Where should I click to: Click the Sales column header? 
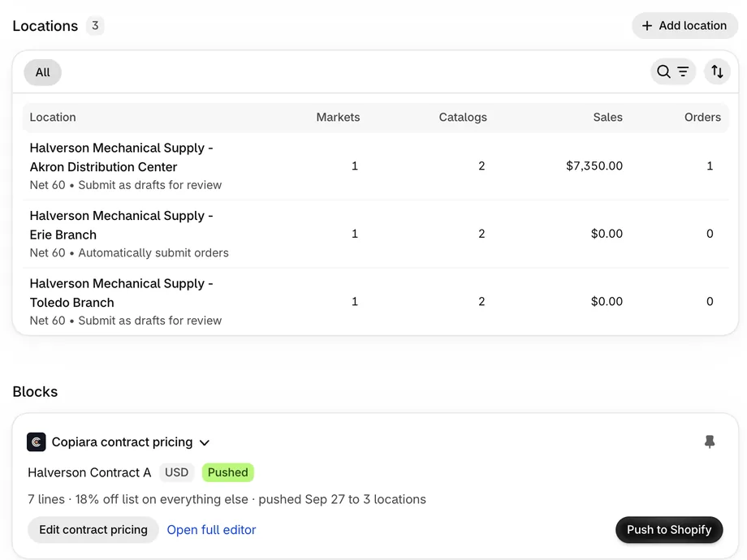click(x=607, y=117)
